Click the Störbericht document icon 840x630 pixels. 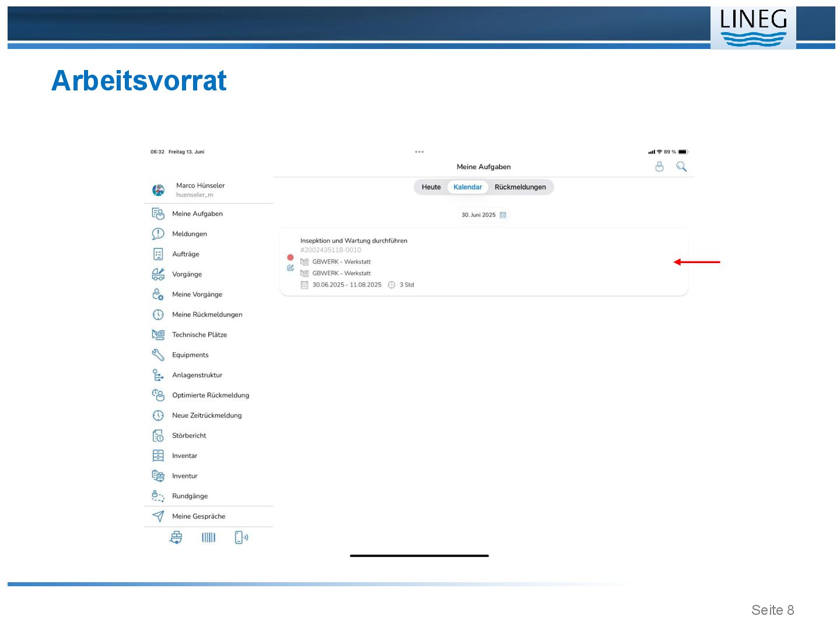[x=158, y=436]
